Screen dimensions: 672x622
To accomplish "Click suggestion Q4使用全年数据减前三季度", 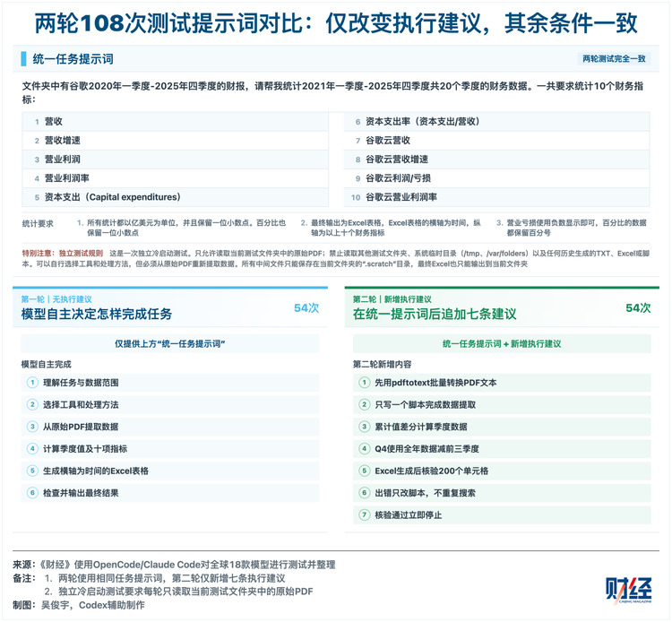I will click(x=502, y=449).
